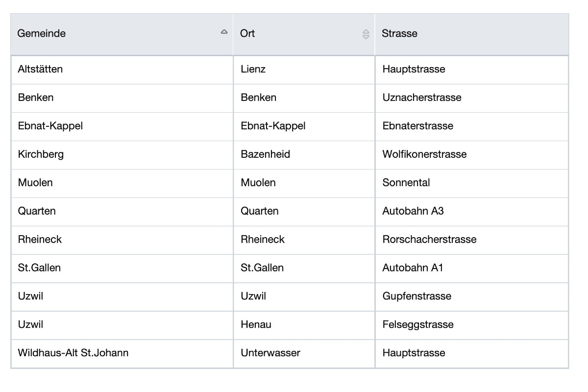Select Ebnaterstrasse in the Strasse column

pos(417,126)
